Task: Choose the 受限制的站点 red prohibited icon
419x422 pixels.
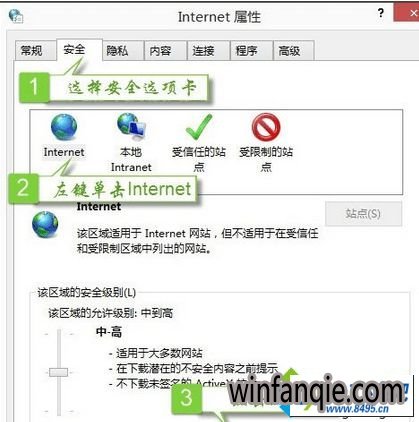Action: [x=266, y=127]
